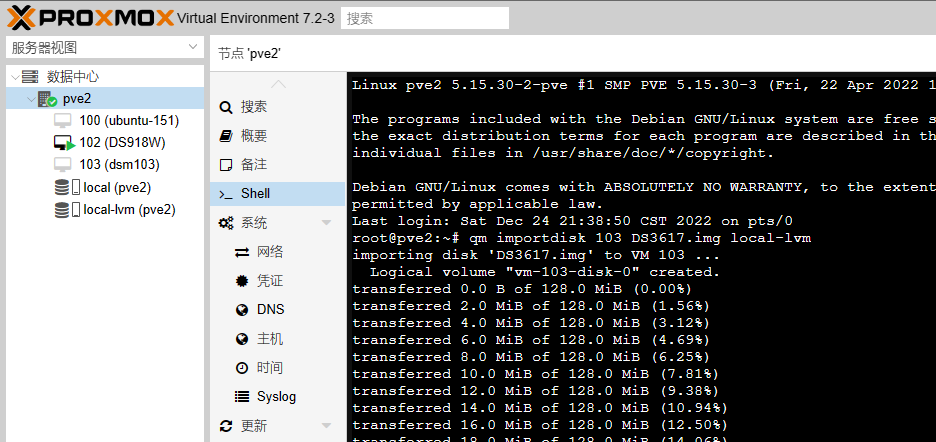The height and width of the screenshot is (442, 936).
Task: Click the 'transferred 10.0 MiB' line
Action: click(535, 375)
